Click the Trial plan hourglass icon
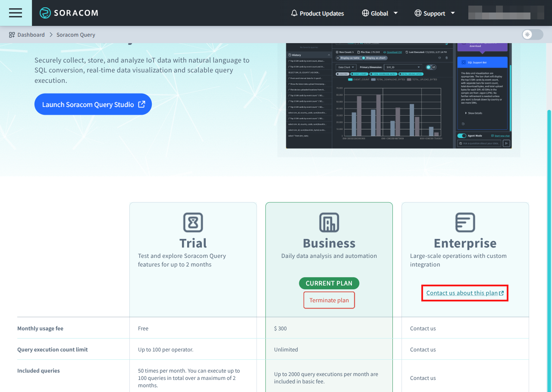Image resolution: width=552 pixels, height=392 pixels. pos(193,223)
